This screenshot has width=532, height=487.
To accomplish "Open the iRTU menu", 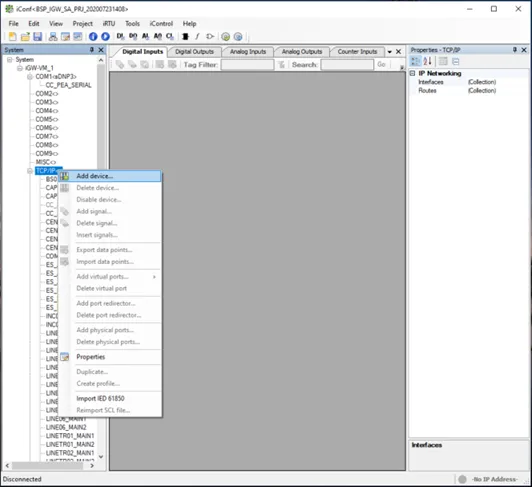I will click(x=109, y=24).
